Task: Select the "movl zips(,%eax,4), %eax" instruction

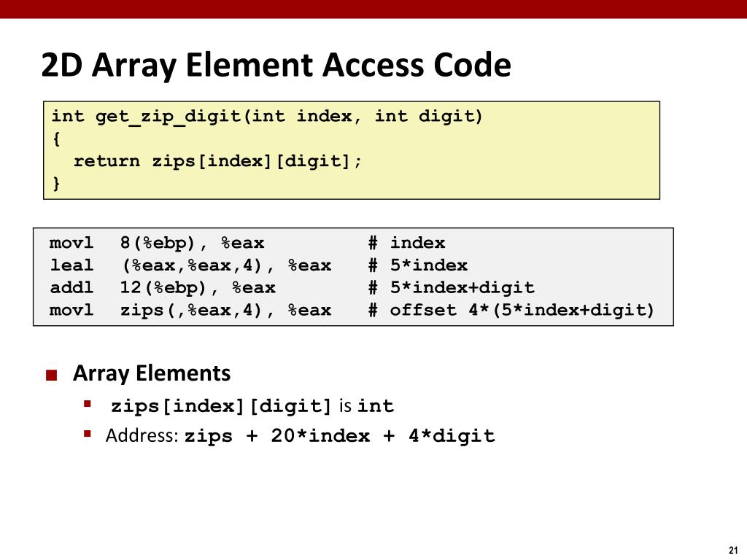Action: point(190,311)
